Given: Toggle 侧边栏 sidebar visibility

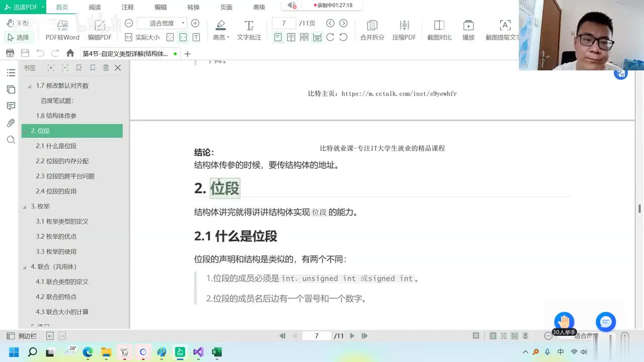Looking at the screenshot, I should click(22, 336).
